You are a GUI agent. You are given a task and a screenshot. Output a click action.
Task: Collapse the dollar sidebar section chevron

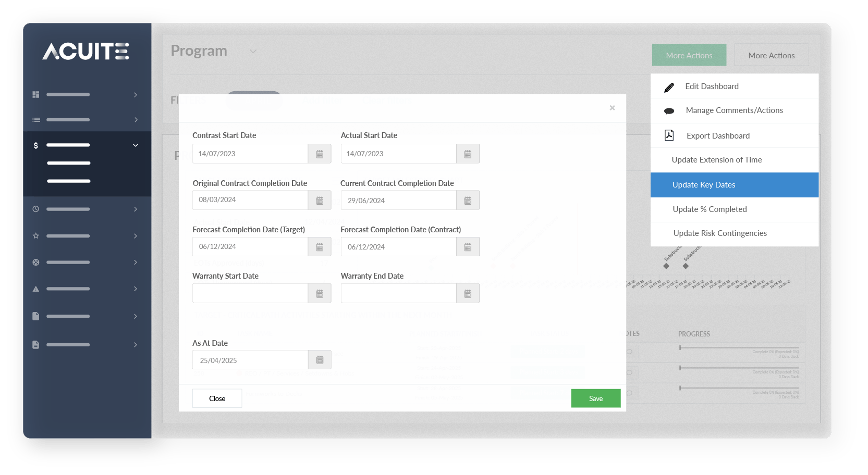click(x=136, y=145)
